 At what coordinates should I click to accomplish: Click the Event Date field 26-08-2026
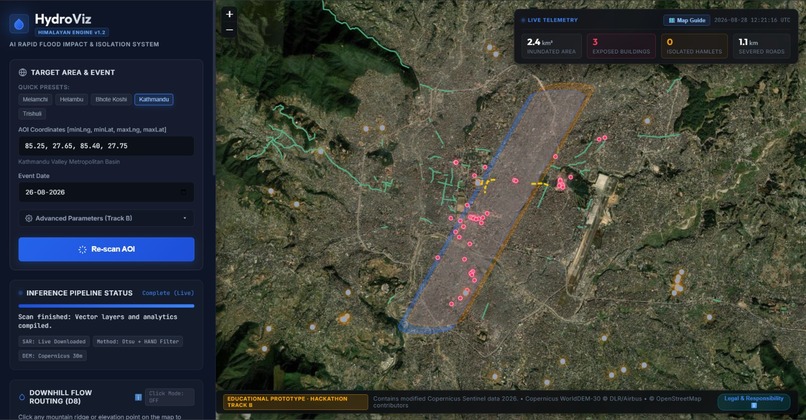[x=106, y=192]
